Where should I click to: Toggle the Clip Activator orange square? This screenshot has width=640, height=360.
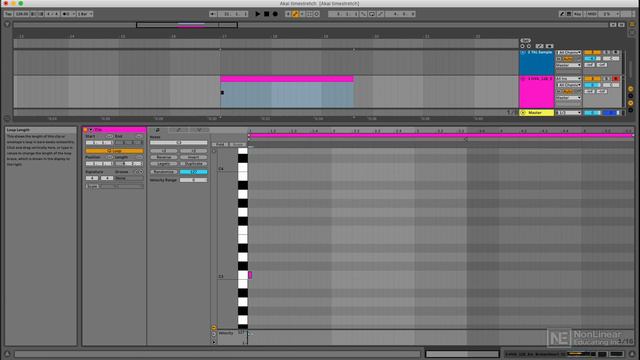(x=85, y=130)
